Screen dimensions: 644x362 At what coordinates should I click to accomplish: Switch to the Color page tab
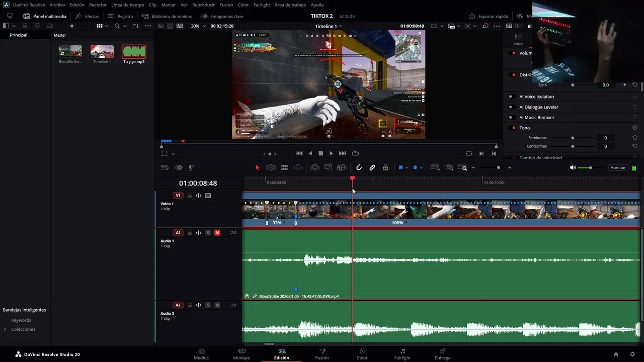coord(362,354)
